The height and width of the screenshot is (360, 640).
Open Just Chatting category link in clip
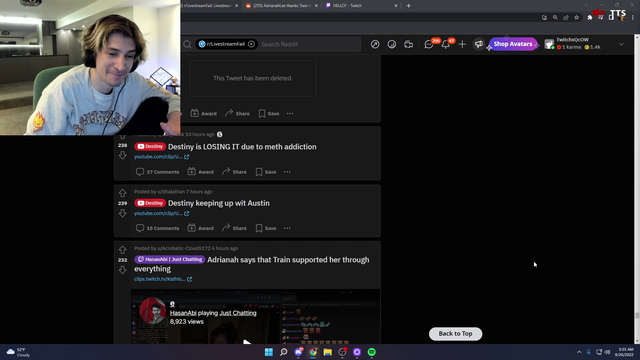click(238, 313)
